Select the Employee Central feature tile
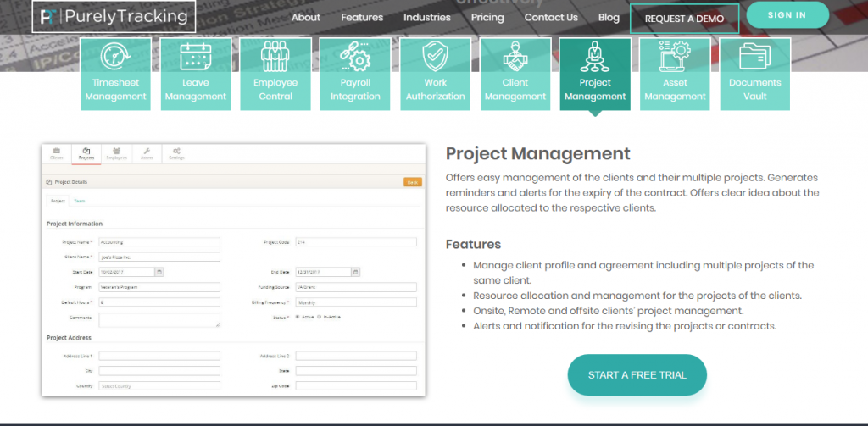 (x=275, y=75)
